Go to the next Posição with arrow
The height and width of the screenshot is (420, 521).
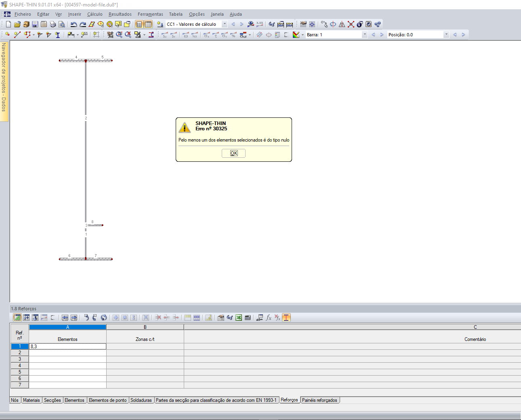(463, 35)
